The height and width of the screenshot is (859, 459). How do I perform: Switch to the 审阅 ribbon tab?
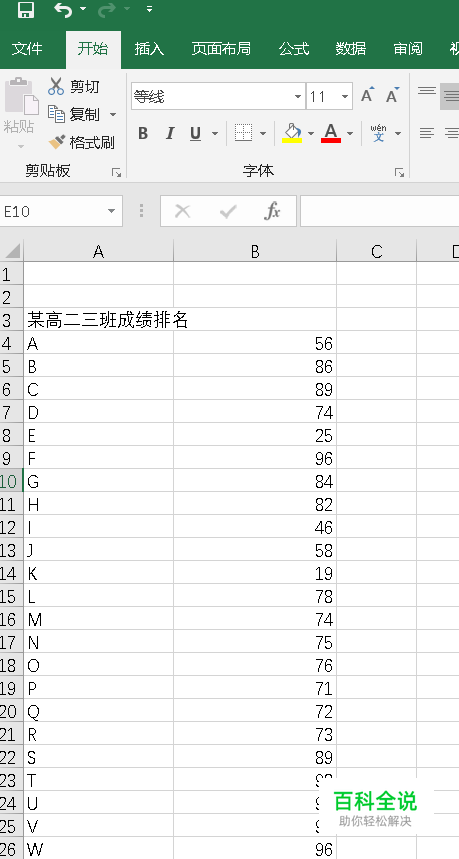pyautogui.click(x=408, y=49)
